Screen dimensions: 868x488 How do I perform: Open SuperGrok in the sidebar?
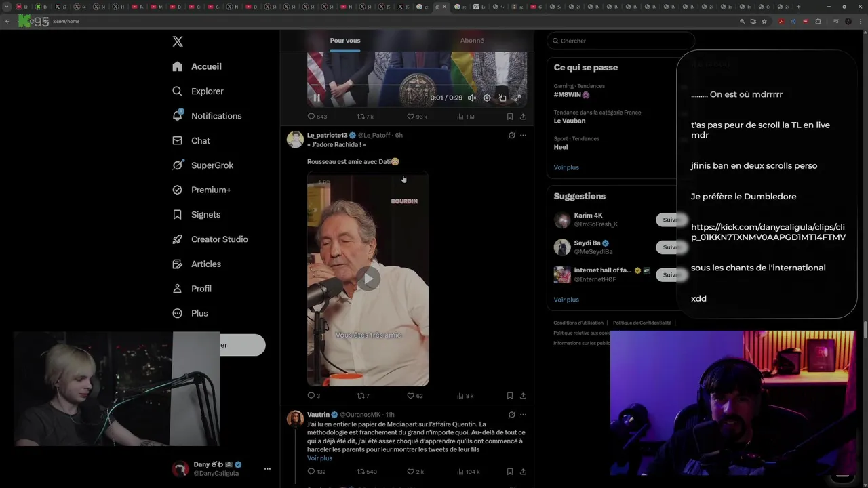tap(203, 165)
